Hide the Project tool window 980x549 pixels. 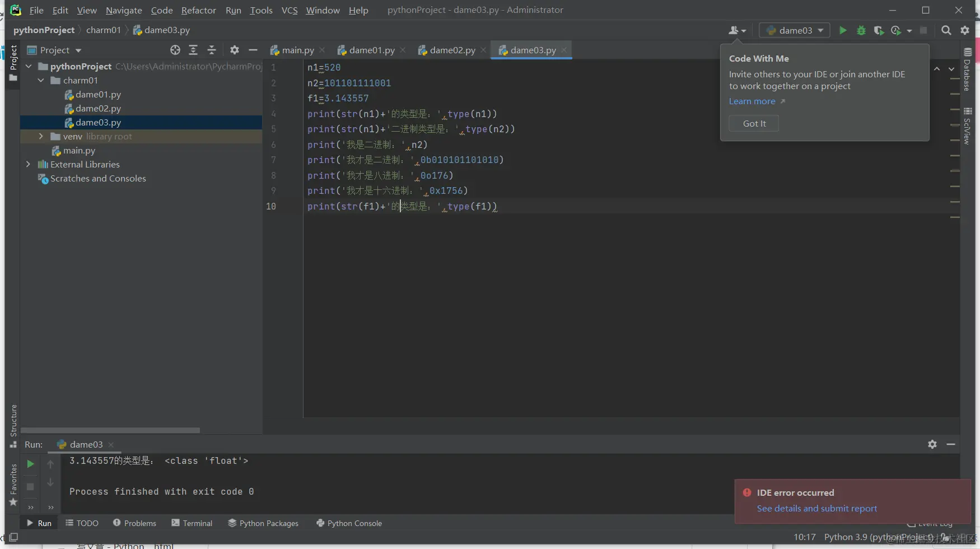253,50
